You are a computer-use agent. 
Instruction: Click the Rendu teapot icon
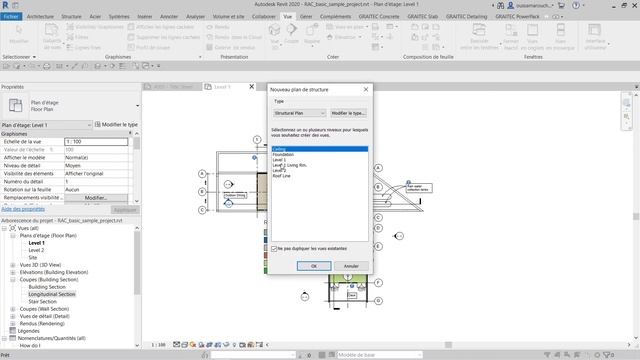(x=209, y=27)
